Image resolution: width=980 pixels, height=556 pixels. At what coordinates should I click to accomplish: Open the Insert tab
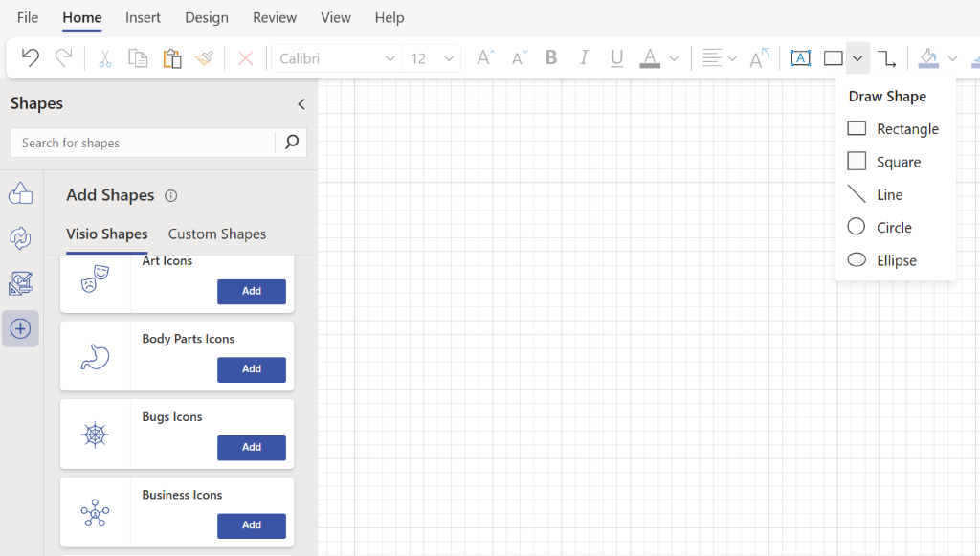[x=143, y=17]
